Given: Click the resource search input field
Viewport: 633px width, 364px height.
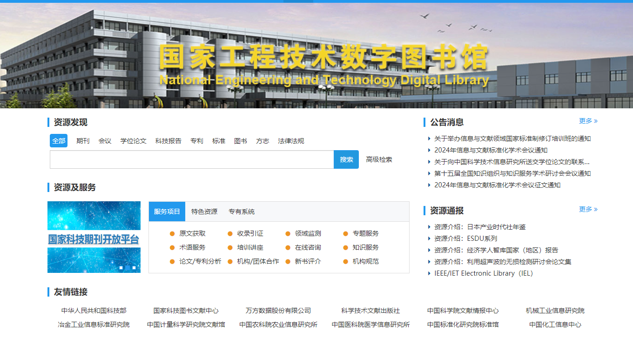Looking at the screenshot, I should (x=192, y=159).
